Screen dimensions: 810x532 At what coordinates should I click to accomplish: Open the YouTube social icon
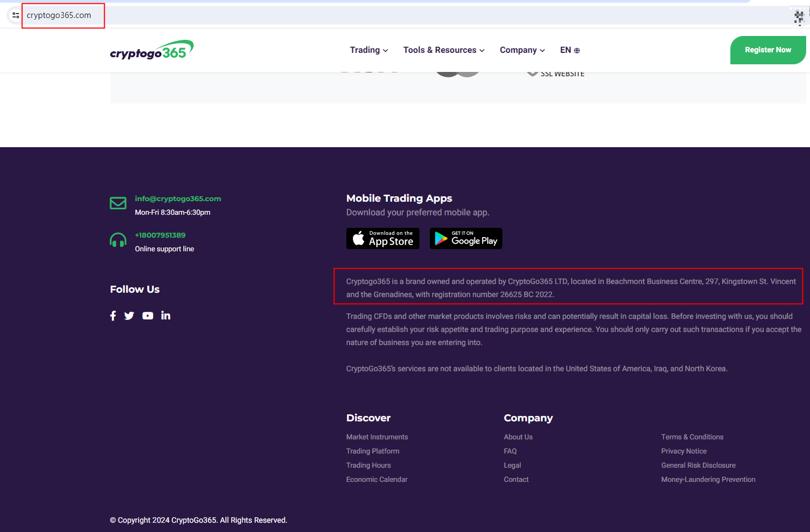click(x=148, y=316)
